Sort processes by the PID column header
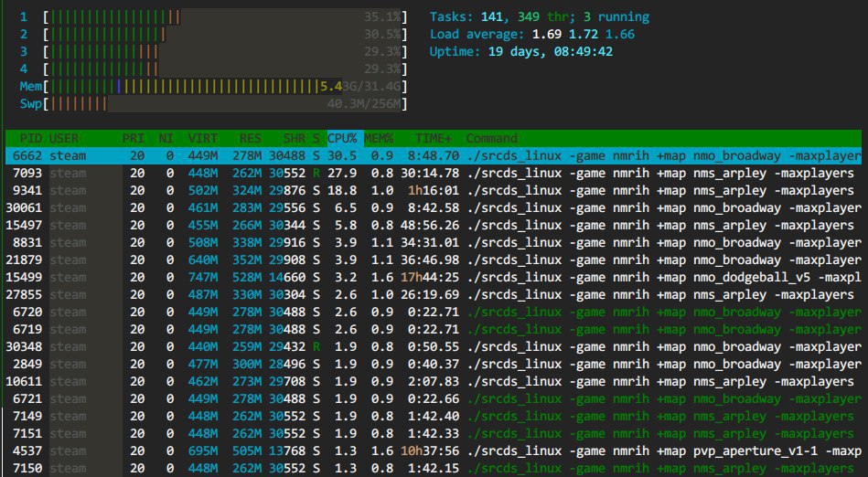 click(30, 138)
